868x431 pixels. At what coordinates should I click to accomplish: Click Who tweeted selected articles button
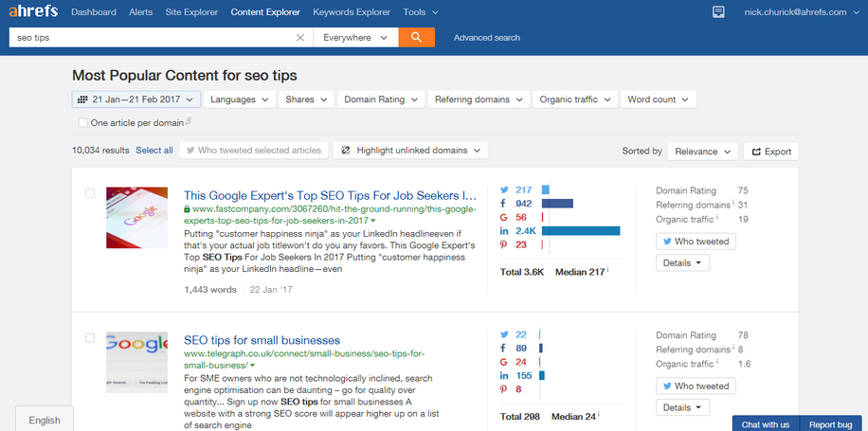tap(254, 150)
